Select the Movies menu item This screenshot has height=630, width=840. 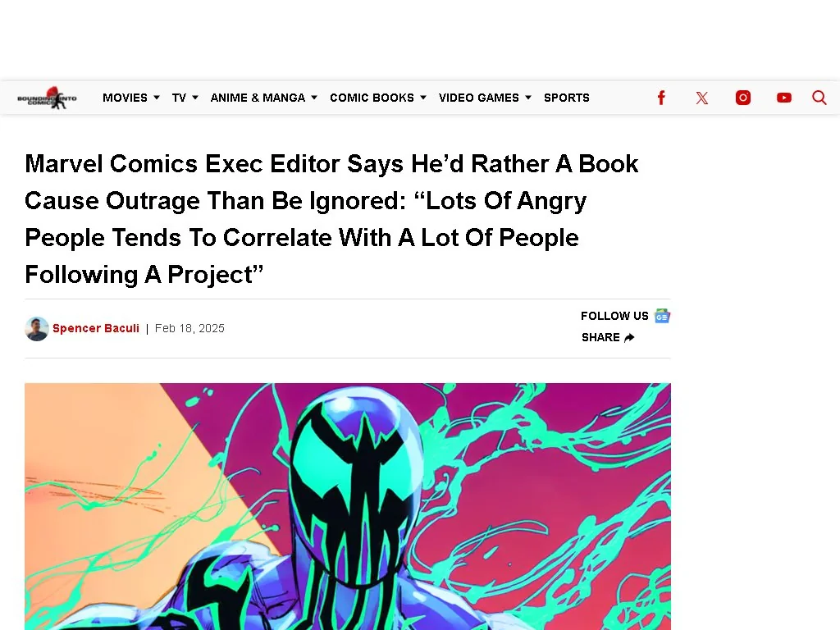click(x=125, y=98)
